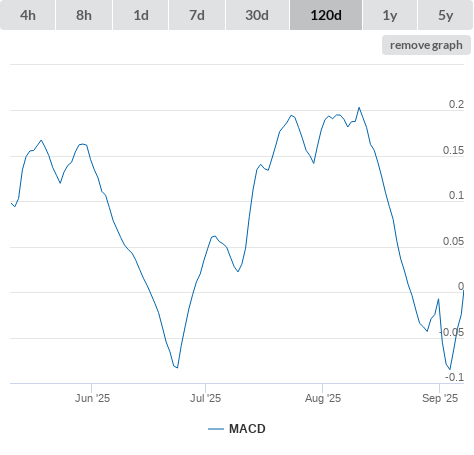This screenshot has width=474, height=455.
Task: Select the 30d range tab
Action: 257,15
